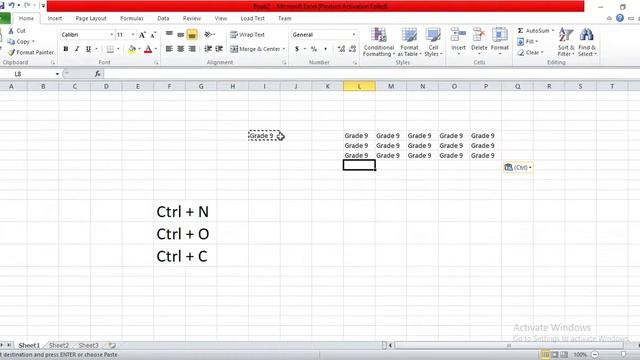Toggle Underline formatting

click(x=88, y=49)
